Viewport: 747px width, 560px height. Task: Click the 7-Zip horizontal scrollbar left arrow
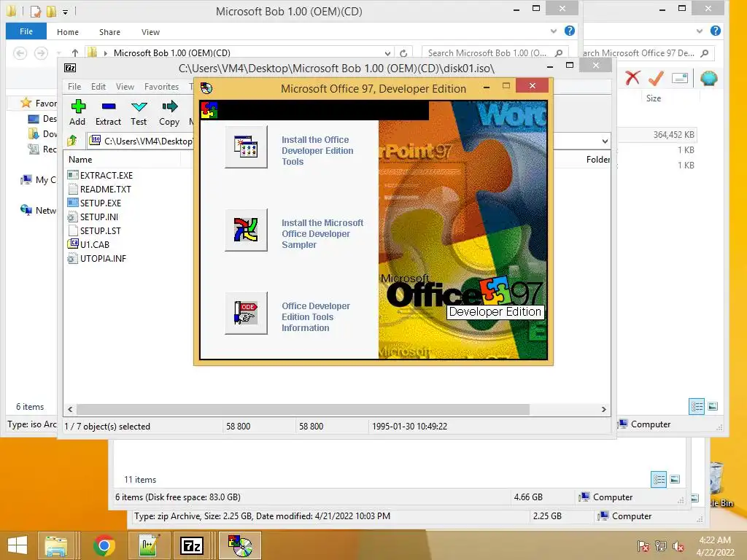(x=70, y=409)
